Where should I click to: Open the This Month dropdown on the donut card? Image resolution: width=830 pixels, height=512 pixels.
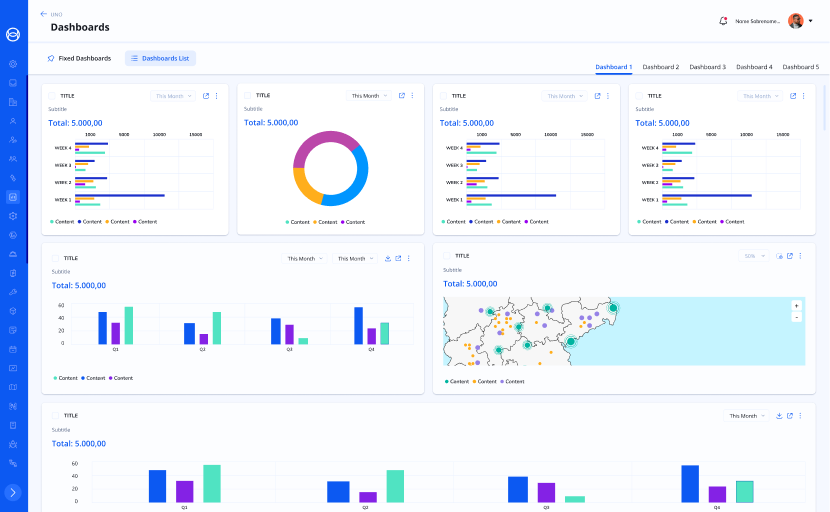[368, 96]
